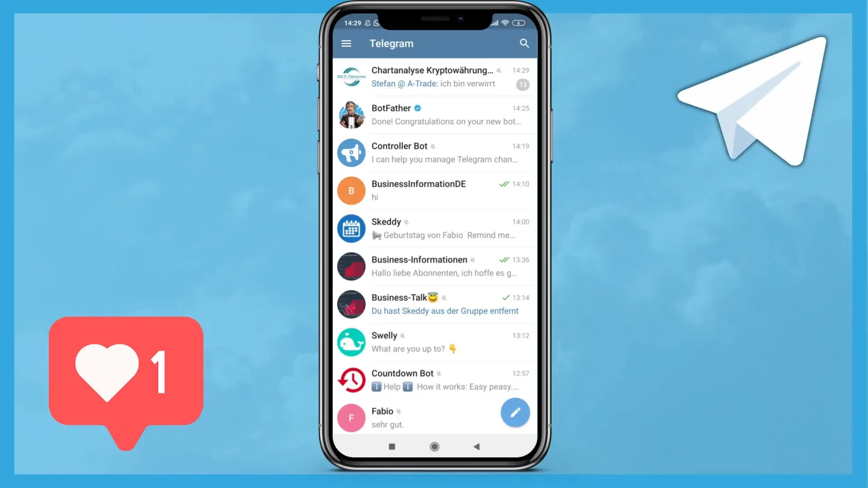Toggle mute on Swelly chat
Image resolution: width=868 pixels, height=488 pixels.
[x=403, y=335]
